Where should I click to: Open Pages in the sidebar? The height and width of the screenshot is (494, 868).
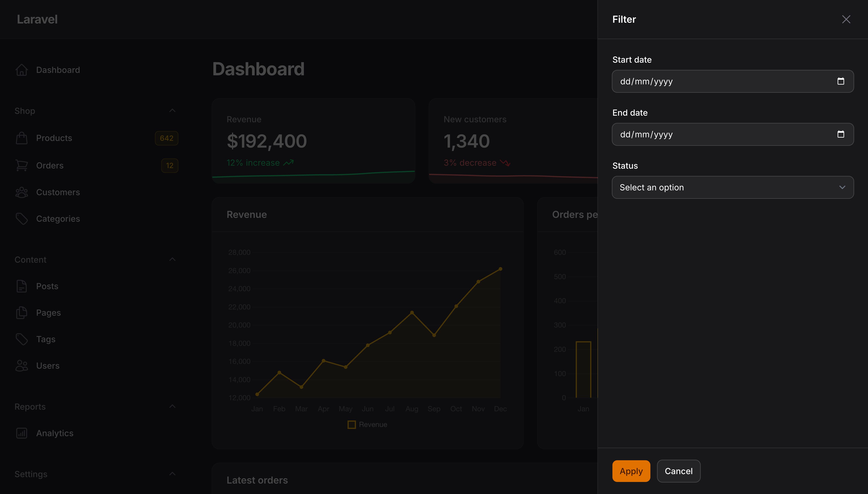tap(96, 312)
